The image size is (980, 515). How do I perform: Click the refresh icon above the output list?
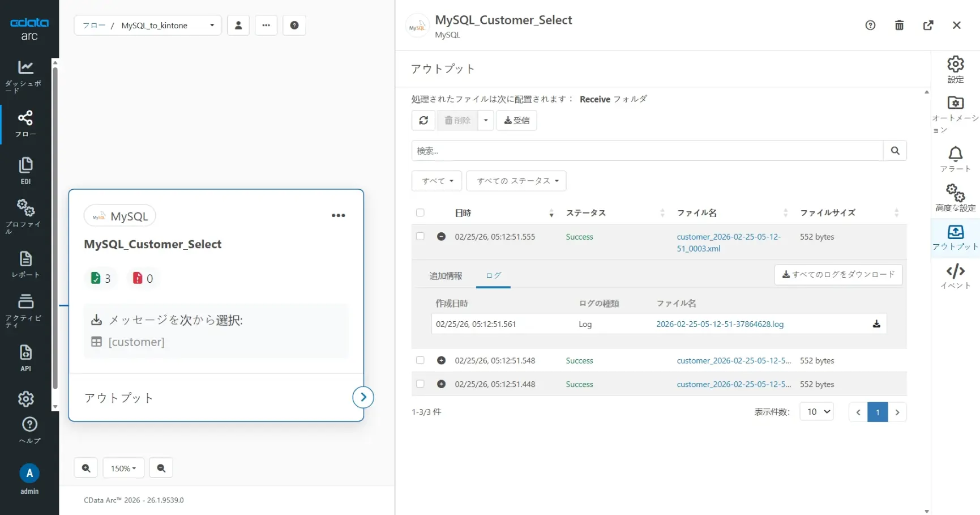coord(423,120)
